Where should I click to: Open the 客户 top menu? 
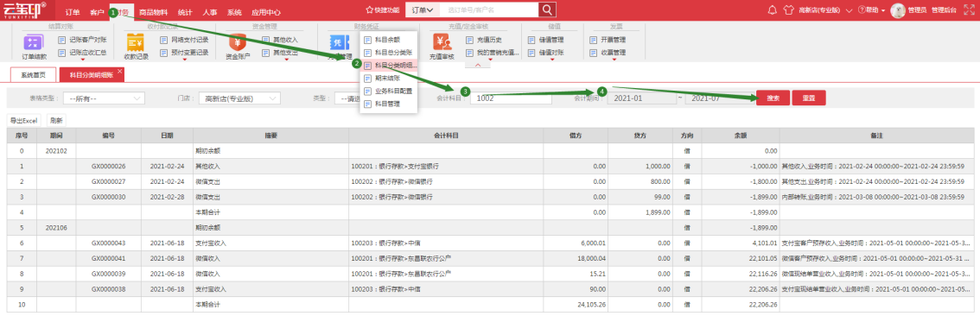[97, 12]
